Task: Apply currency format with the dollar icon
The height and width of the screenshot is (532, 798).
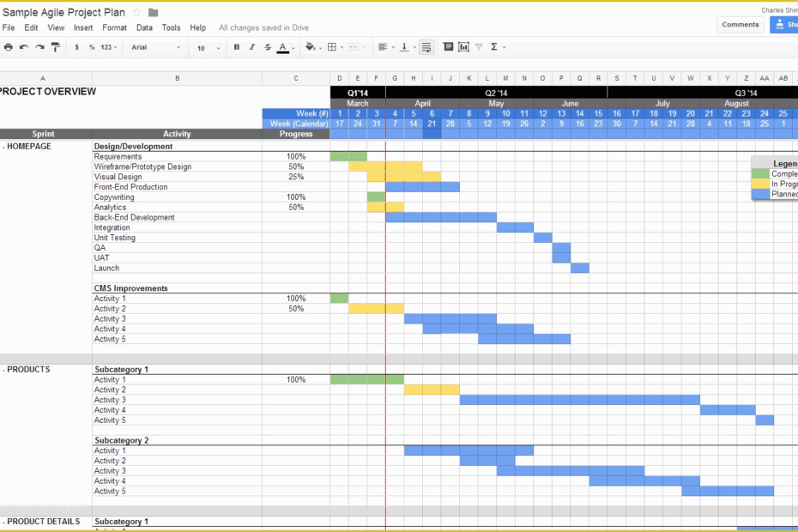Action: [x=76, y=47]
